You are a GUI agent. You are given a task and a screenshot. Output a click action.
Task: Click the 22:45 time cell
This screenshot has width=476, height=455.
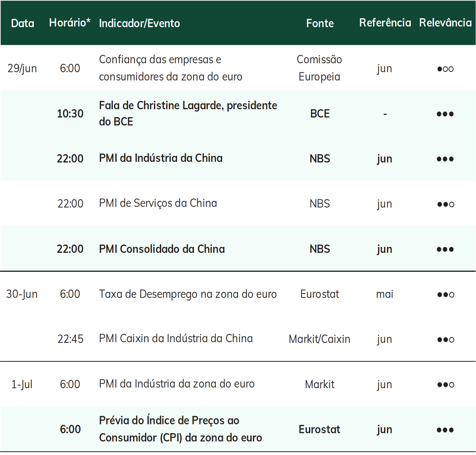pos(71,339)
